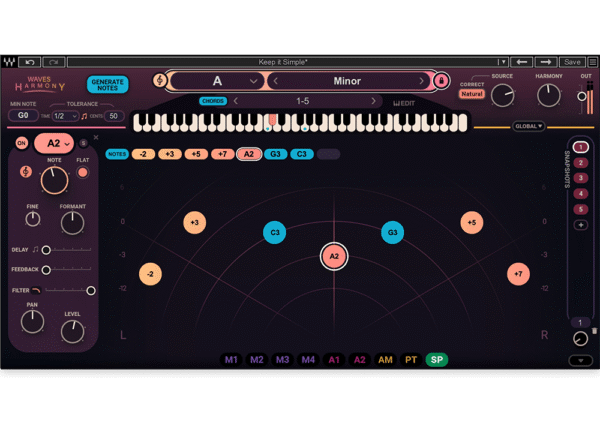
Task: Expand the GLOBAL dropdown
Action: click(529, 126)
